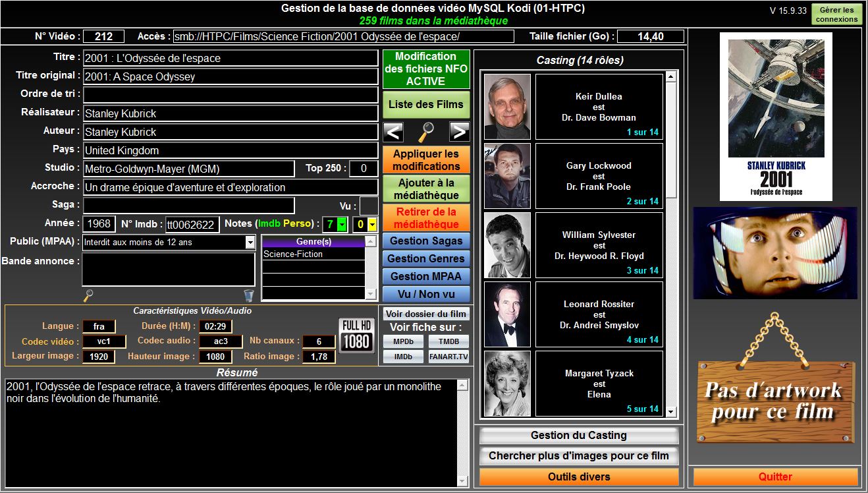This screenshot has width=868, height=493.
Task: Click 'Voir dossier du film'
Action: (x=426, y=314)
